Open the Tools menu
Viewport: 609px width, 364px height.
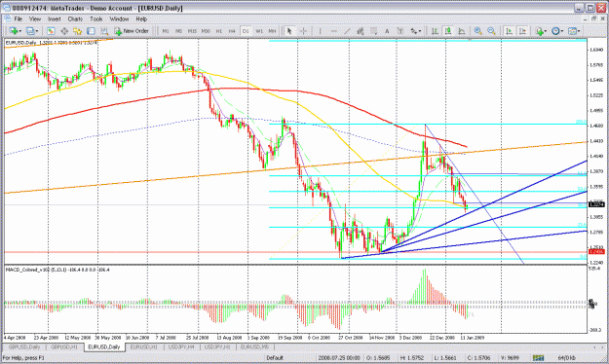(x=95, y=18)
